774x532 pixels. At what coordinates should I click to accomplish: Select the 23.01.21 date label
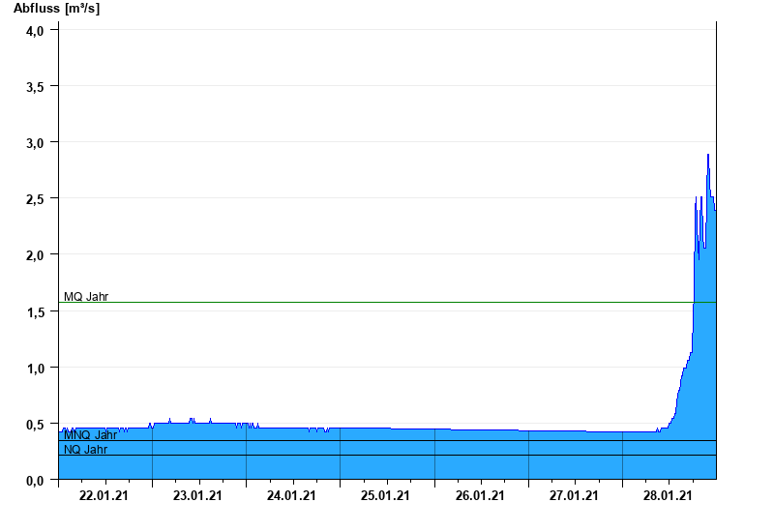(x=198, y=496)
